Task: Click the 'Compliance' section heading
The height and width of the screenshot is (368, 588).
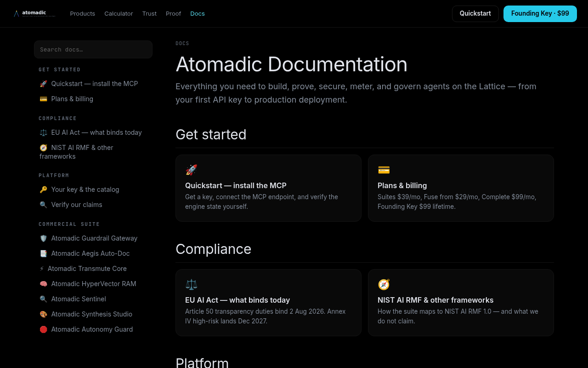Action: coord(214,249)
